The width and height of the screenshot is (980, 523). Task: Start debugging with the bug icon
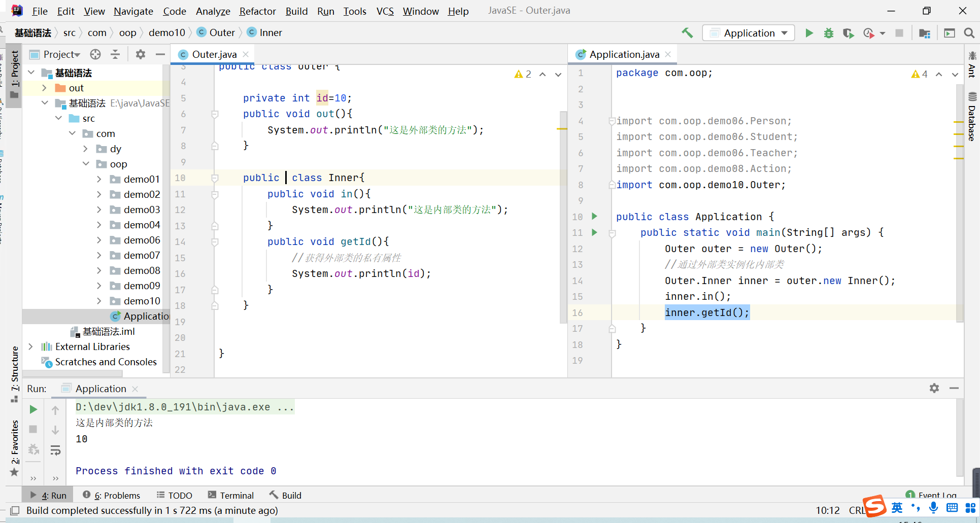click(x=828, y=33)
